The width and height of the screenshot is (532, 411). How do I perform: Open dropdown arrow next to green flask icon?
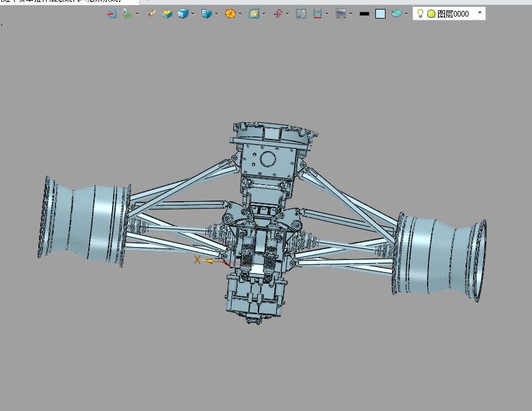point(137,14)
